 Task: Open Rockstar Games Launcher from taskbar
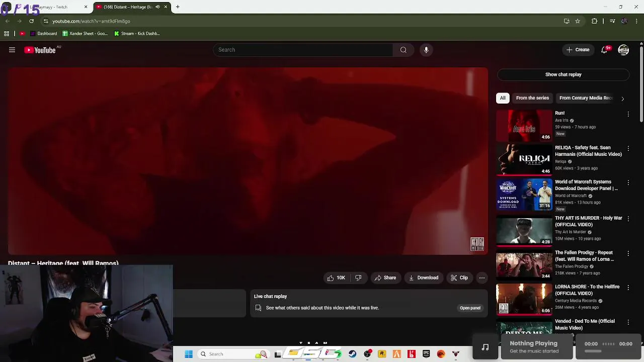coord(382,354)
